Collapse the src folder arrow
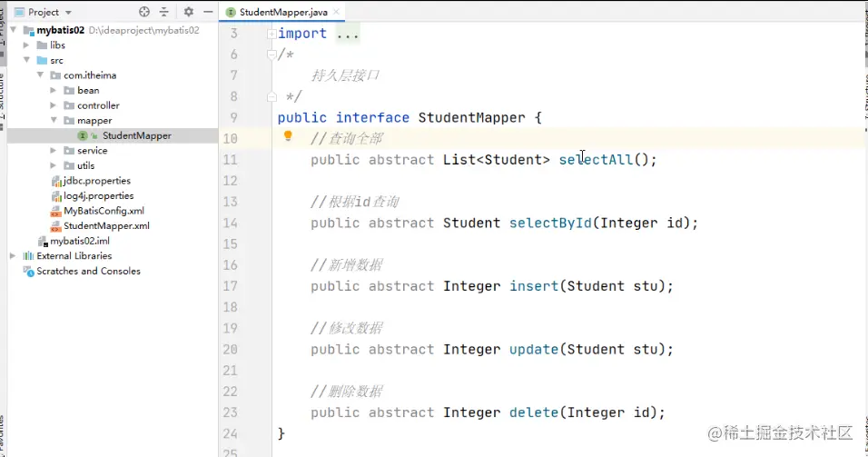 (x=26, y=60)
